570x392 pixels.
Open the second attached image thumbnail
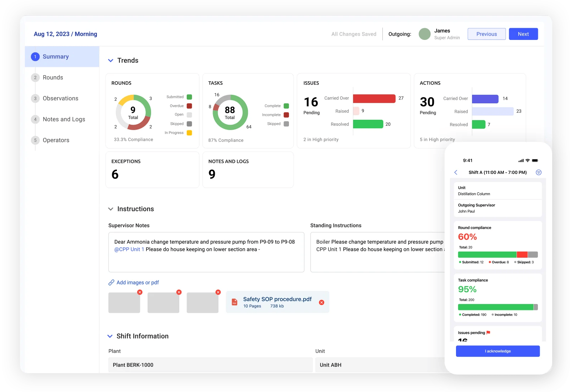(163, 303)
